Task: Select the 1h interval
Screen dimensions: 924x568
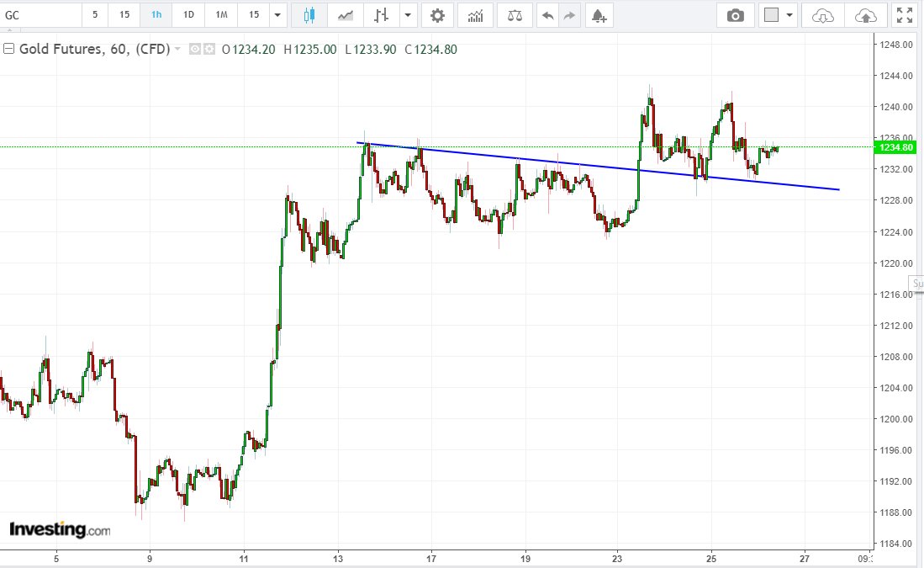Action: click(x=156, y=15)
